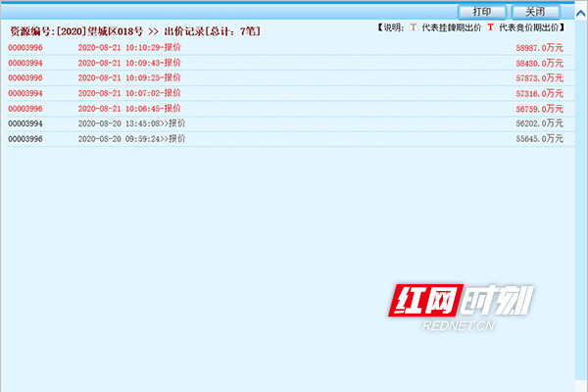588x392 pixels.
Task: Select bid row timestamped 09:59:24
Action: pos(290,139)
